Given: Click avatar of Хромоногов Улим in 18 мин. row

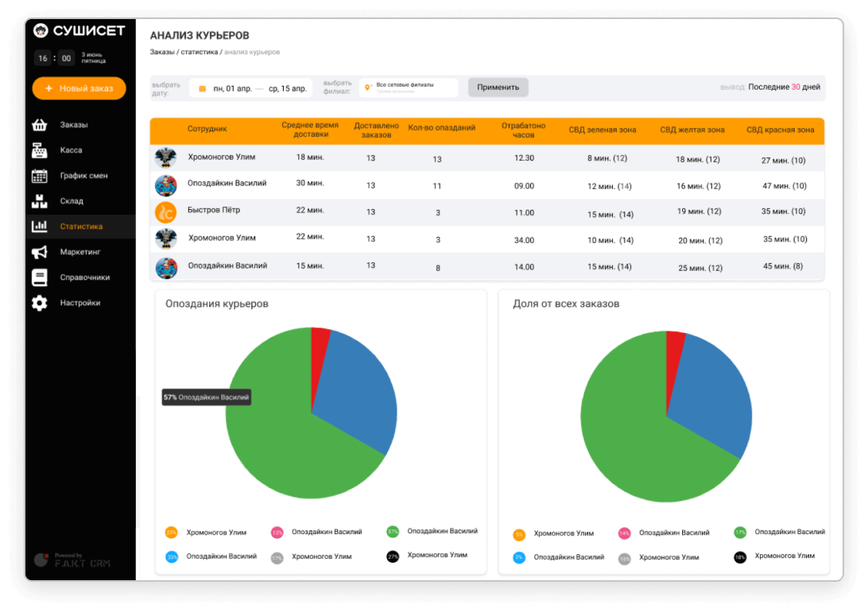Looking at the screenshot, I should (165, 157).
